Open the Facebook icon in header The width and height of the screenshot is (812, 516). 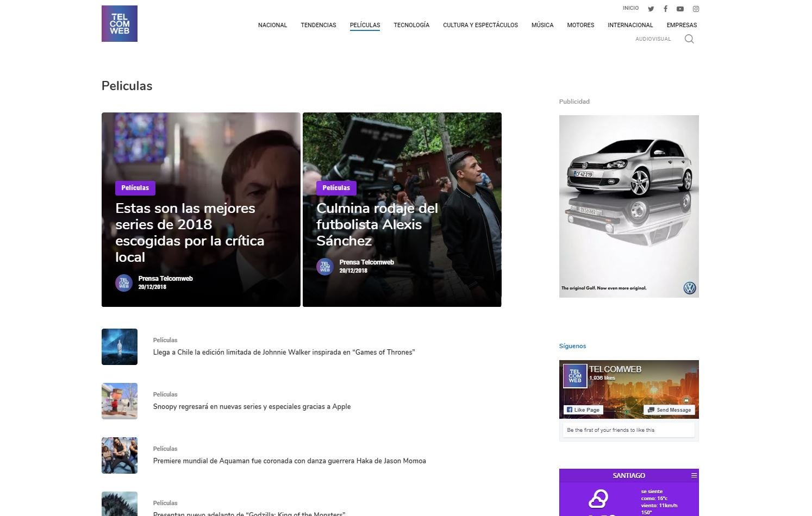click(665, 9)
